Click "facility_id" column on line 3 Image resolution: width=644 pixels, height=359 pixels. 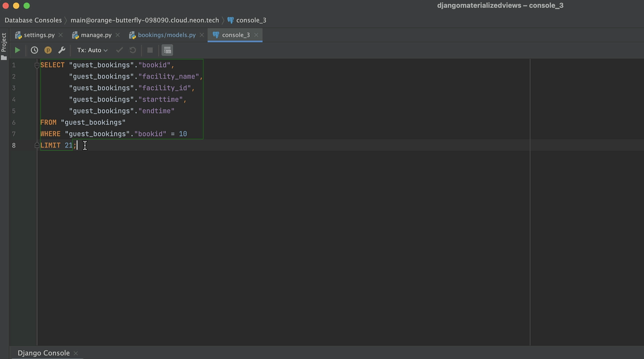tap(165, 88)
